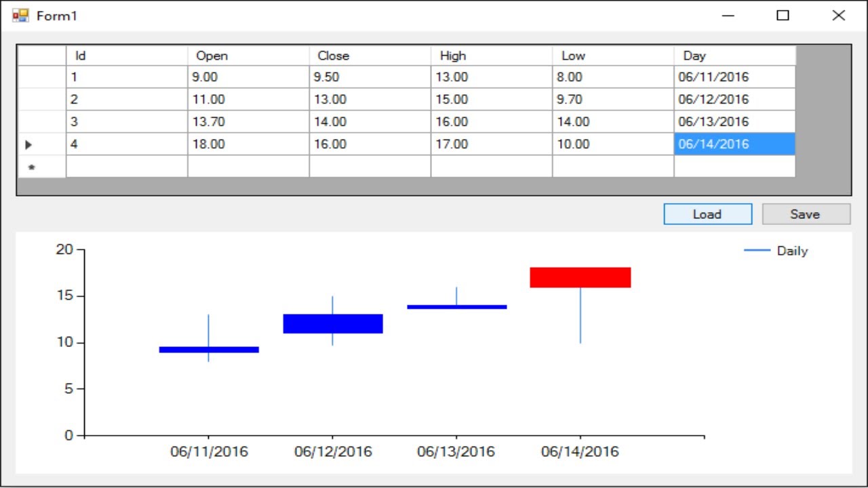Click the 06/13/2016 chart axis label
The height and width of the screenshot is (488, 868).
point(456,452)
